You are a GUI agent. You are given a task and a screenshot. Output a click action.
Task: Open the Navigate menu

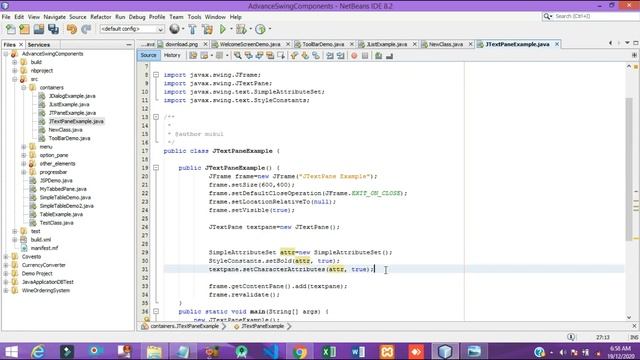pyautogui.click(x=55, y=17)
